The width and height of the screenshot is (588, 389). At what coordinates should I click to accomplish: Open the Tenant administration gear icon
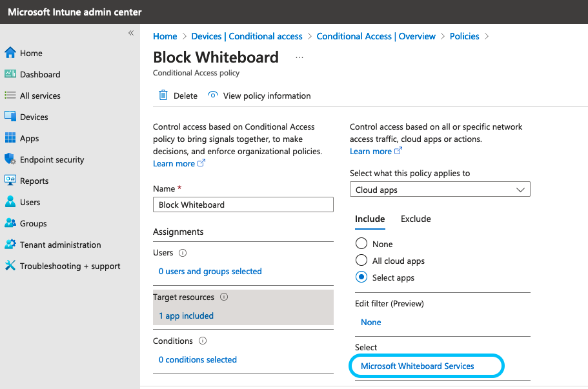point(10,244)
